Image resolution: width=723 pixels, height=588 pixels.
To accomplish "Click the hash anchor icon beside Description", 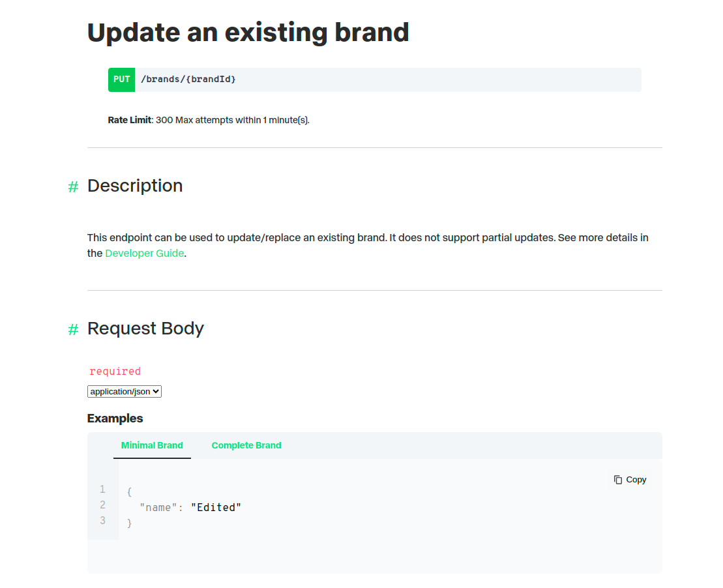I will (73, 187).
